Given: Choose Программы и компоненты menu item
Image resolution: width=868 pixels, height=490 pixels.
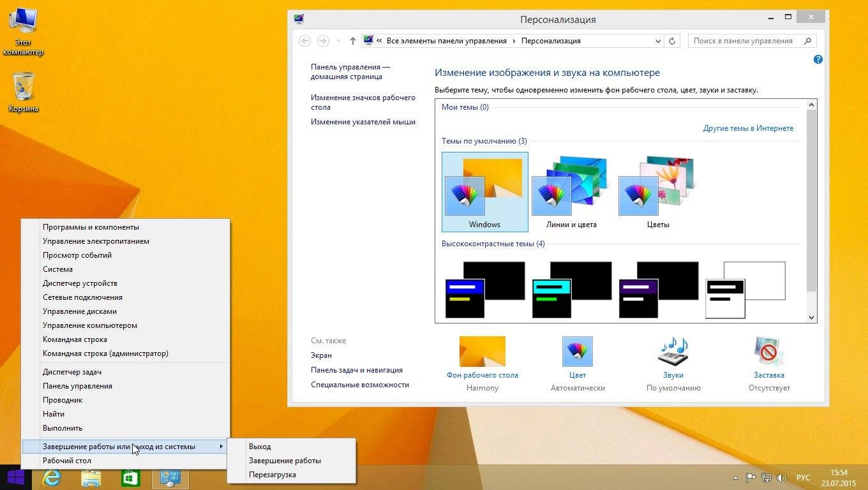Looking at the screenshot, I should [x=126, y=227].
